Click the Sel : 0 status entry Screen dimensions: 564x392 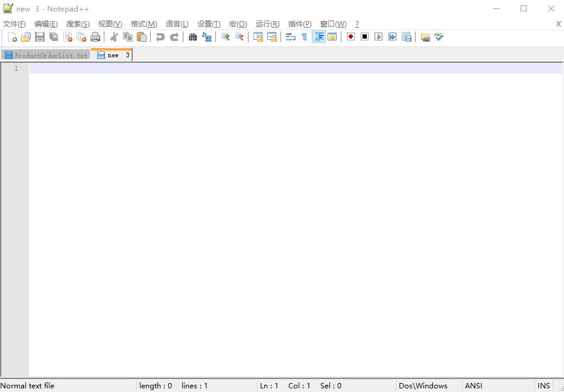coord(331,386)
